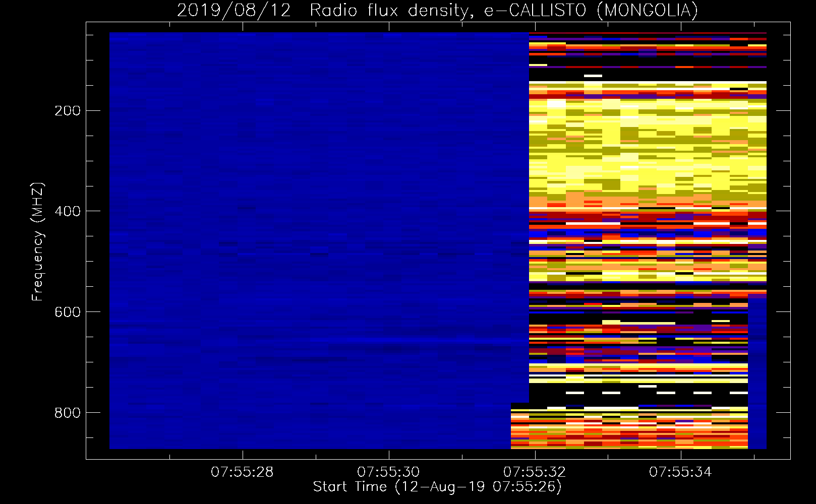Click the 400 frequency axis label
Image resolution: width=816 pixels, height=504 pixels.
click(x=68, y=211)
